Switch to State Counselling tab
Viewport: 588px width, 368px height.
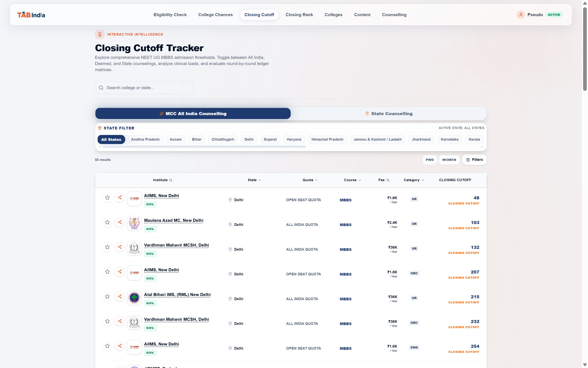[x=389, y=113]
